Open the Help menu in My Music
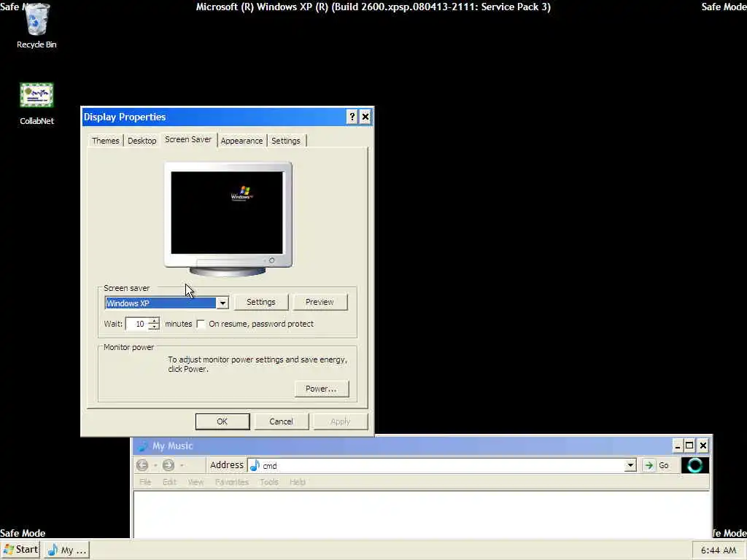Screen dimensions: 747x560 tap(298, 482)
